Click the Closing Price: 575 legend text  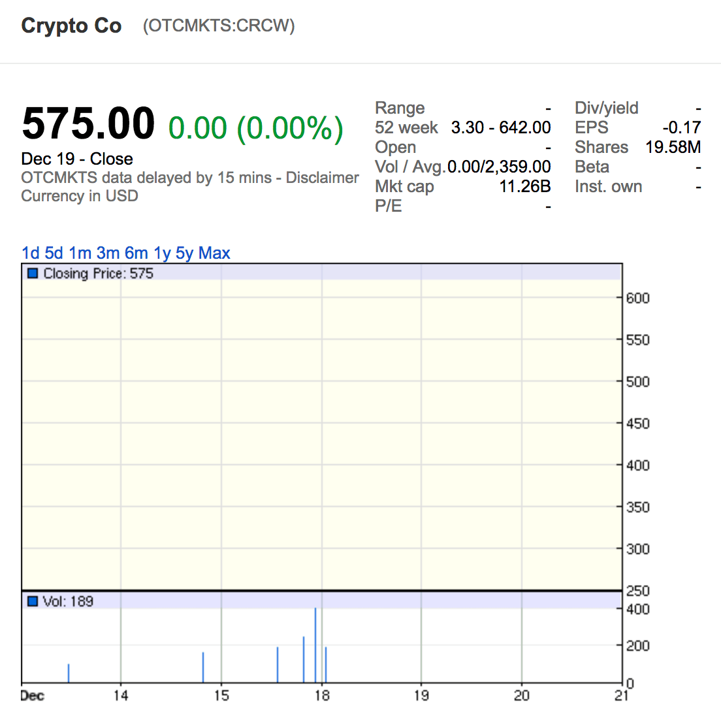tap(99, 273)
